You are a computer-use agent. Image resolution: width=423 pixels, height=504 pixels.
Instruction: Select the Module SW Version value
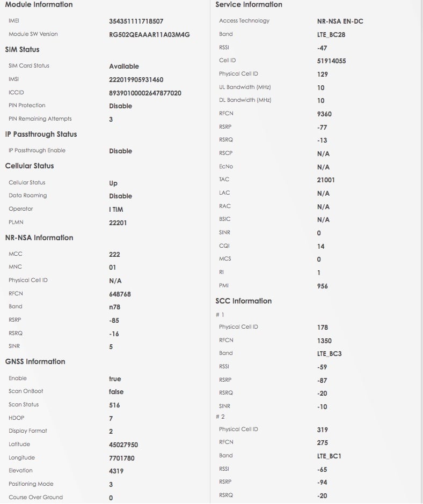[149, 35]
